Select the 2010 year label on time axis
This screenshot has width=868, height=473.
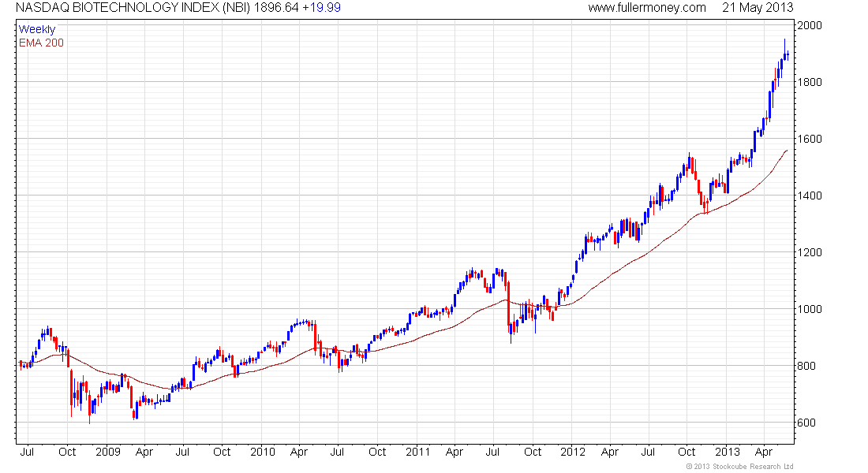(263, 452)
